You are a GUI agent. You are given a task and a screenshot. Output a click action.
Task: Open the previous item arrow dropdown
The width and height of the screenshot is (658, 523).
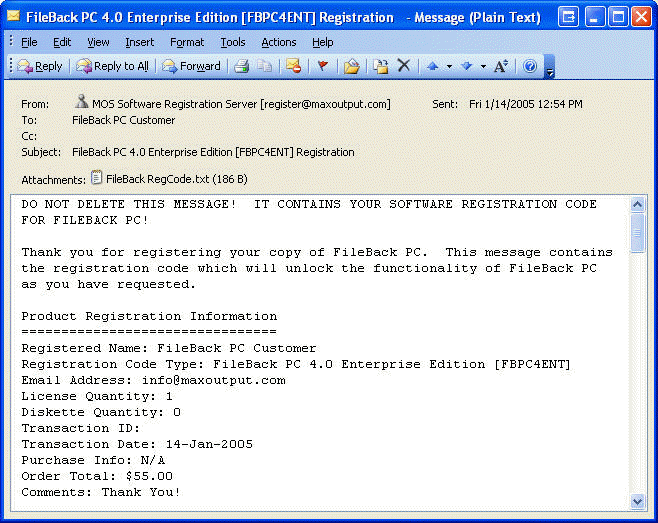[x=449, y=66]
